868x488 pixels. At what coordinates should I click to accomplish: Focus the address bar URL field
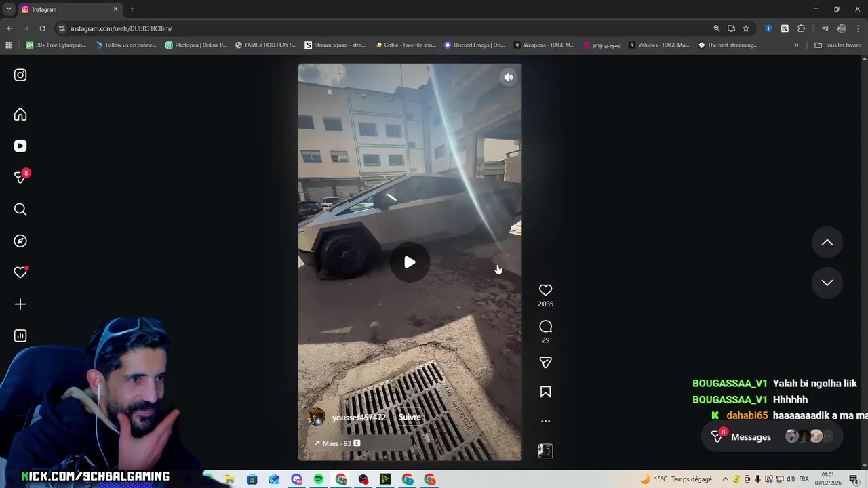click(x=387, y=28)
